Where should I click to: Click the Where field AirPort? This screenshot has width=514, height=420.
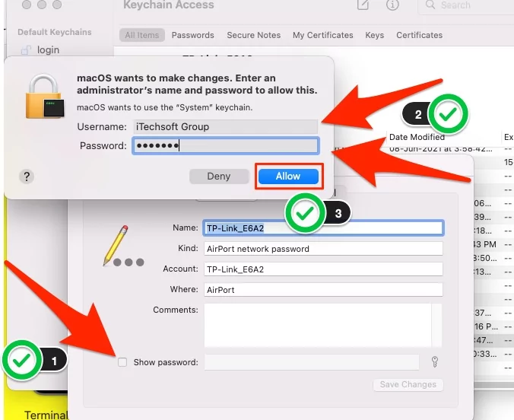(x=323, y=290)
